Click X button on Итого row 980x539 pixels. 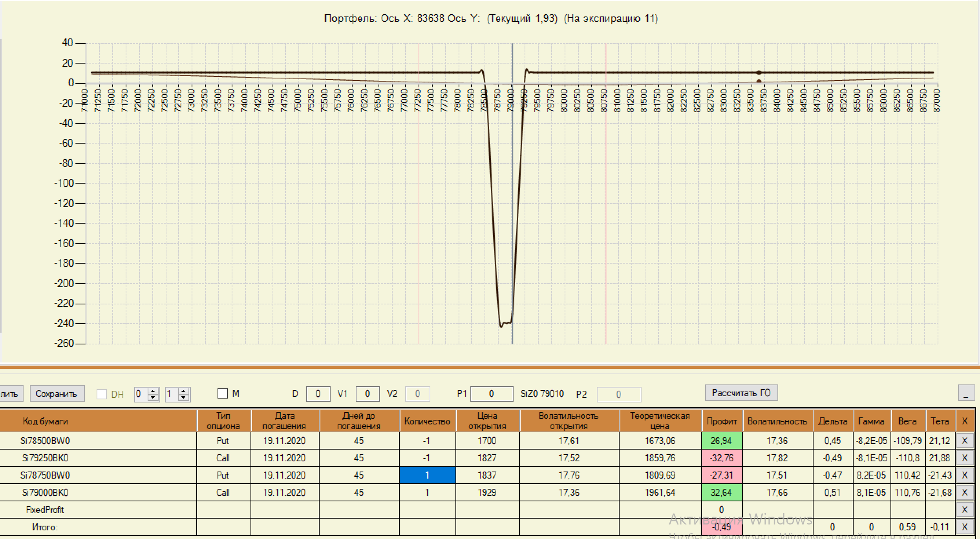tap(964, 527)
